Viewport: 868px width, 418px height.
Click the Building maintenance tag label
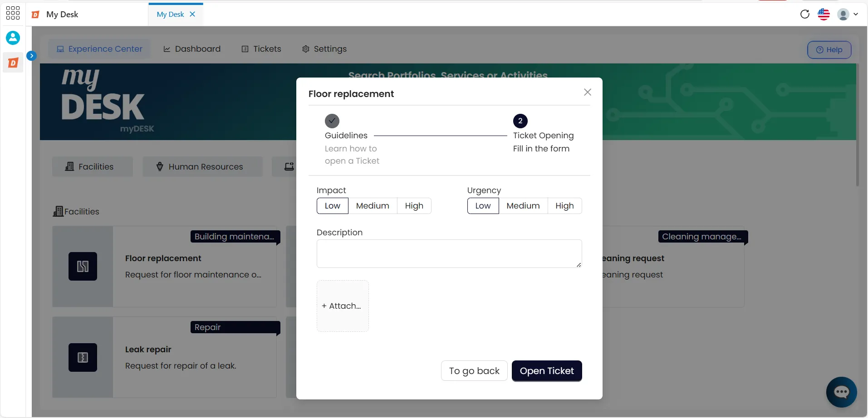tap(235, 237)
